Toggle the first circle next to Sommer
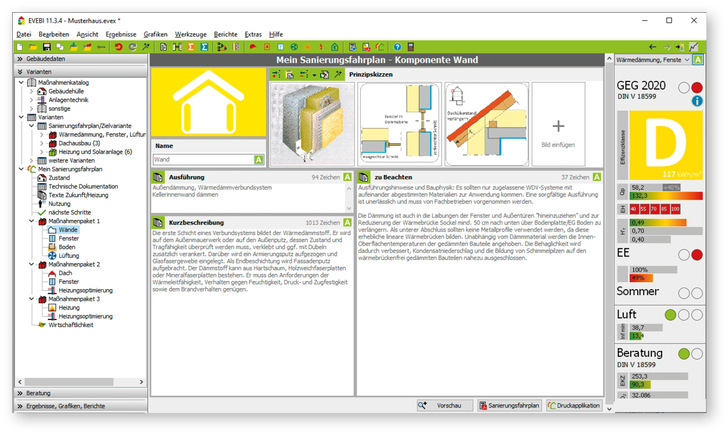 (x=683, y=291)
